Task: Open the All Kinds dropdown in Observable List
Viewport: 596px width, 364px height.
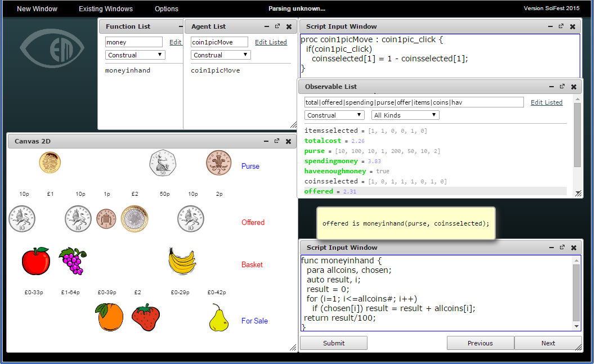Action: (x=405, y=115)
